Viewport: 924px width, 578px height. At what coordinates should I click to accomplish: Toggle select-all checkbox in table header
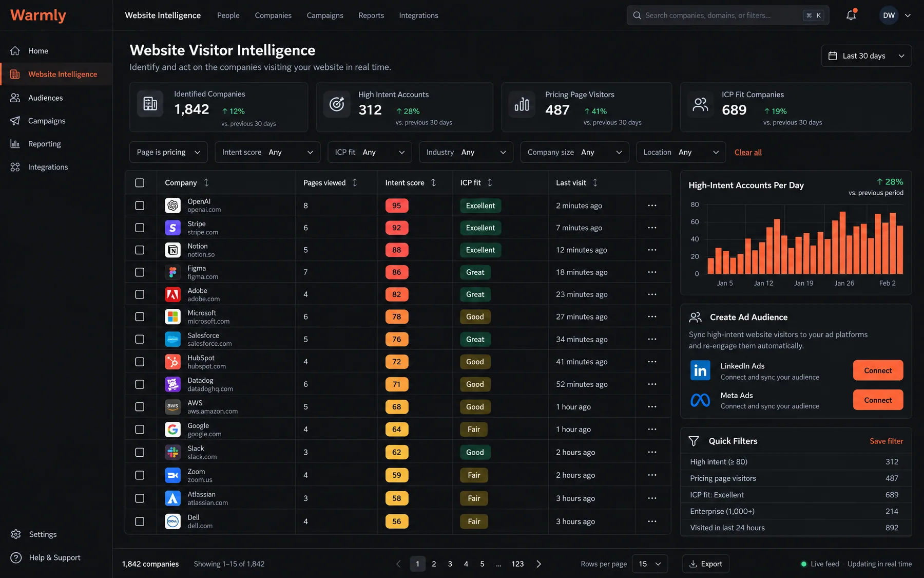pos(140,183)
